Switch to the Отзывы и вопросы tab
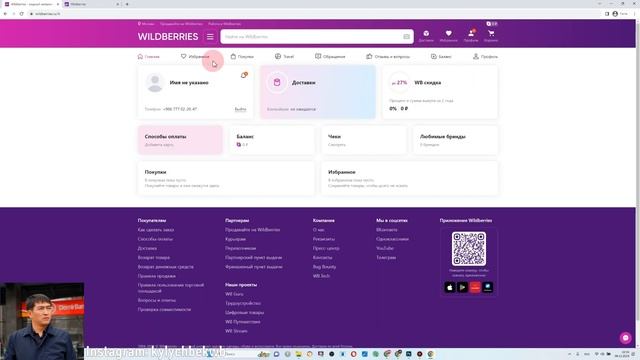The height and width of the screenshot is (360, 640). [388, 56]
